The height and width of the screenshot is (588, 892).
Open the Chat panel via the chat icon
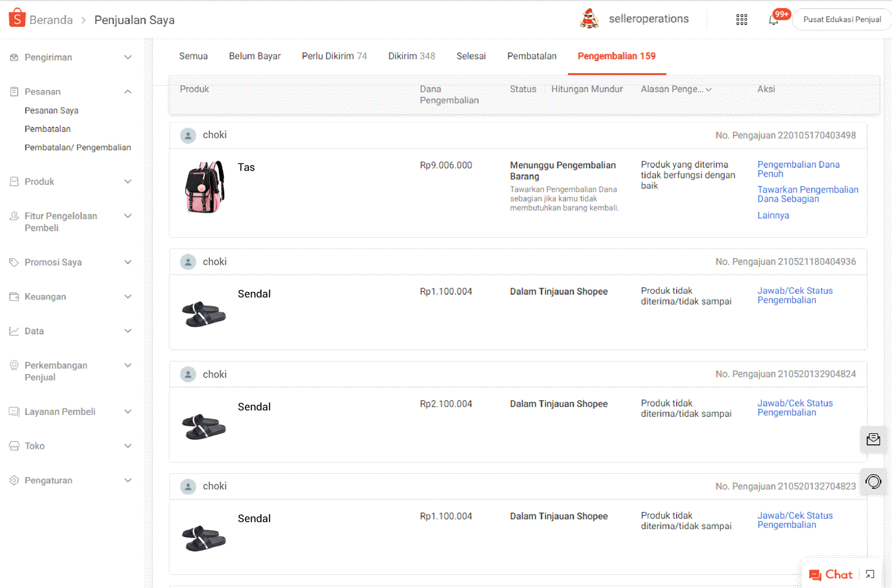tap(831, 574)
